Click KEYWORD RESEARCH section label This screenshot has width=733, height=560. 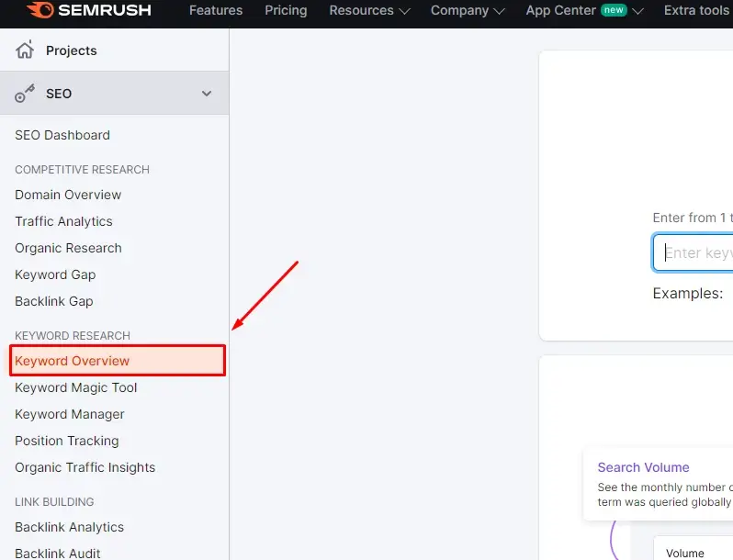tap(73, 335)
